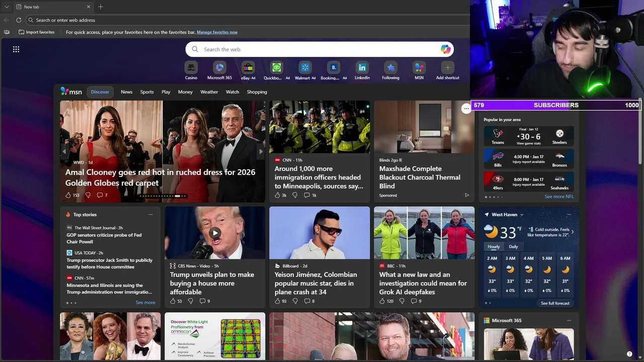Expand the cold outside weather alert chevron

click(x=573, y=232)
